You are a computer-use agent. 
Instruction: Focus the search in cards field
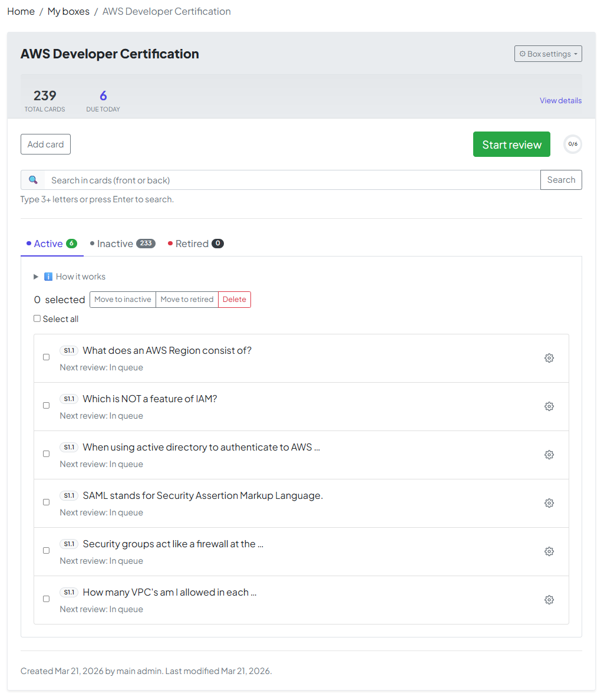pos(292,180)
